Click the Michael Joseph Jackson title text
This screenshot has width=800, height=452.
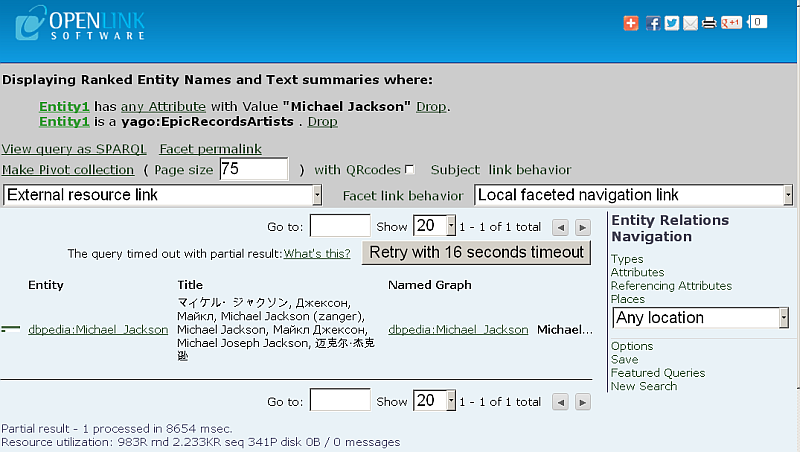[243, 343]
